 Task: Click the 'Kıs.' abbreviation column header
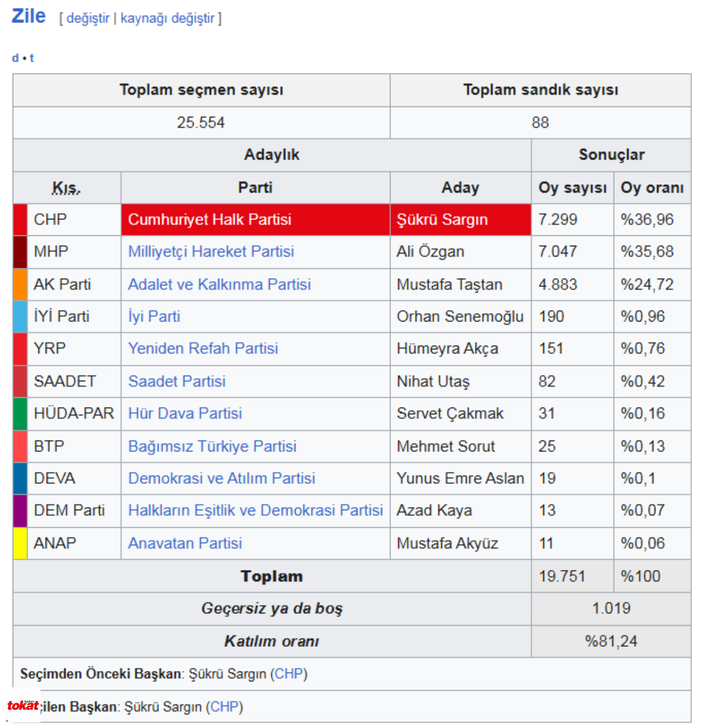pyautogui.click(x=66, y=188)
